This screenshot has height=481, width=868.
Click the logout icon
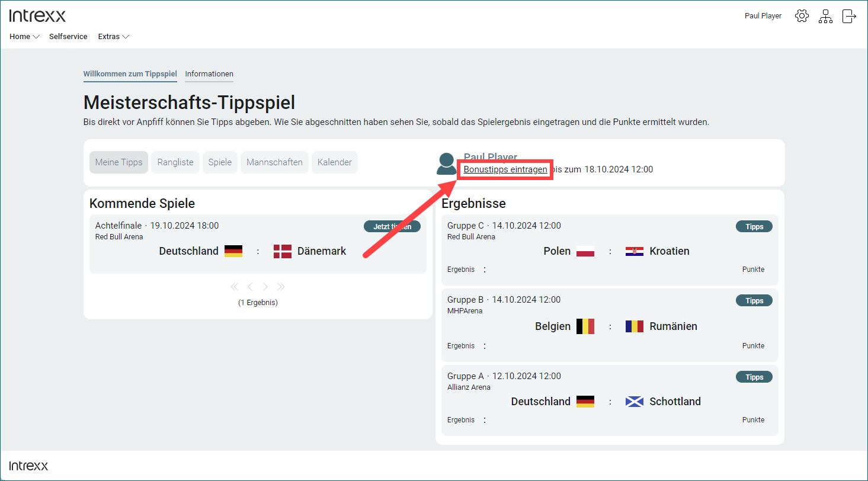pos(849,16)
